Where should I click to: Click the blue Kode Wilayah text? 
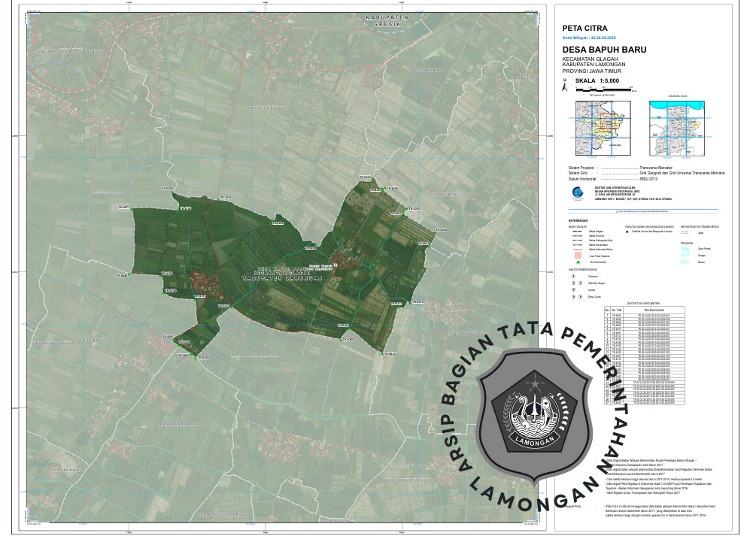click(x=594, y=37)
